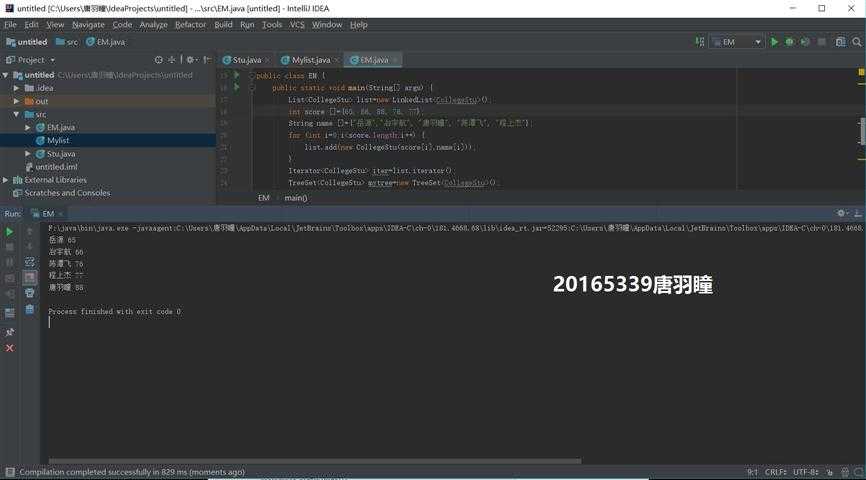Collapse the src folder
866x480 pixels.
(x=17, y=114)
